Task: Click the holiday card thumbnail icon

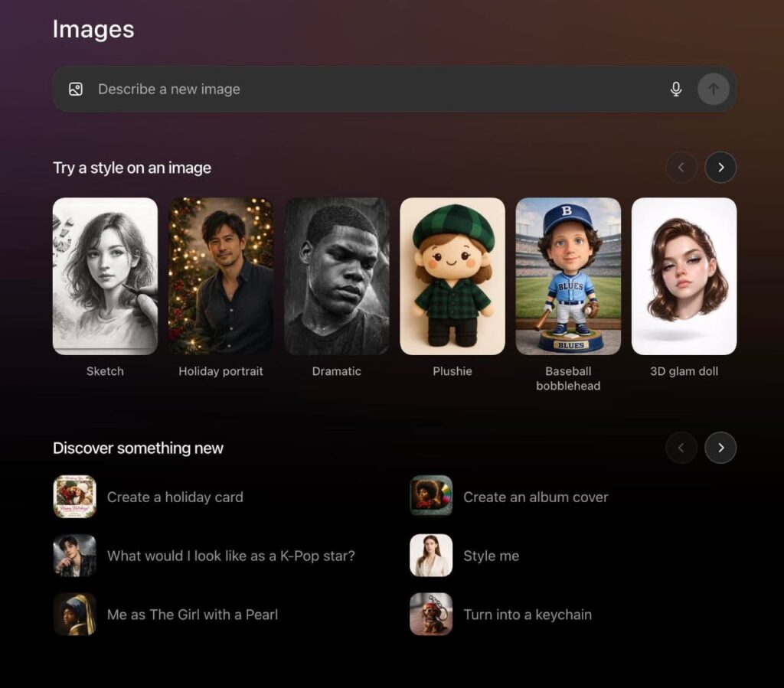Action: pos(75,497)
